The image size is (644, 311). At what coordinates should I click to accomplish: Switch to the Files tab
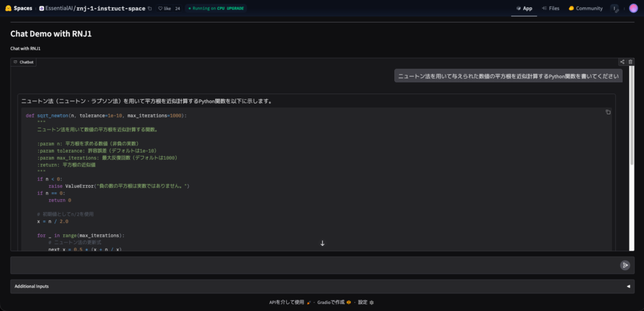tap(550, 9)
